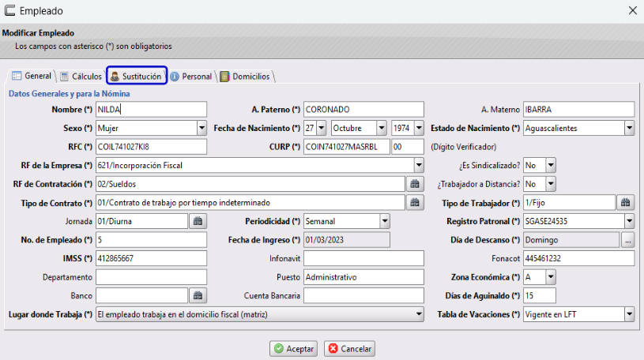This screenshot has height=360, width=644.
Task: Click the empty Infonavit field
Action: pos(364,258)
